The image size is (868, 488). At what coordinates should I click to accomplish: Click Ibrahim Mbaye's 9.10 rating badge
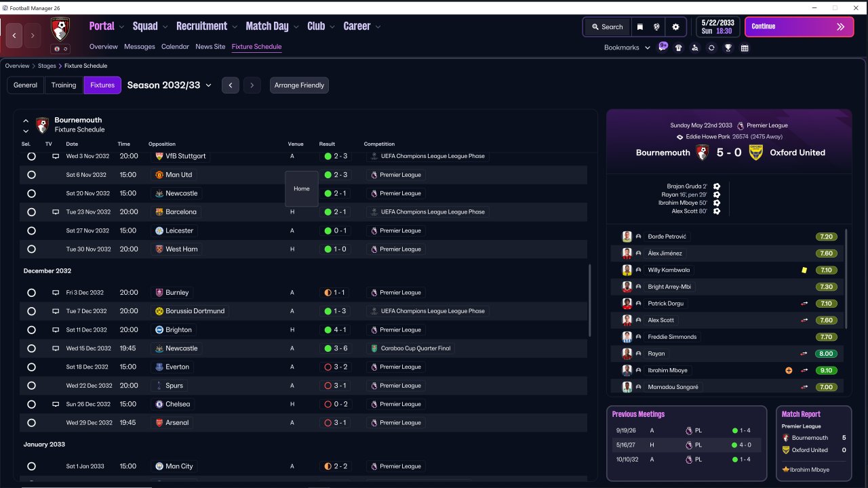click(x=826, y=371)
